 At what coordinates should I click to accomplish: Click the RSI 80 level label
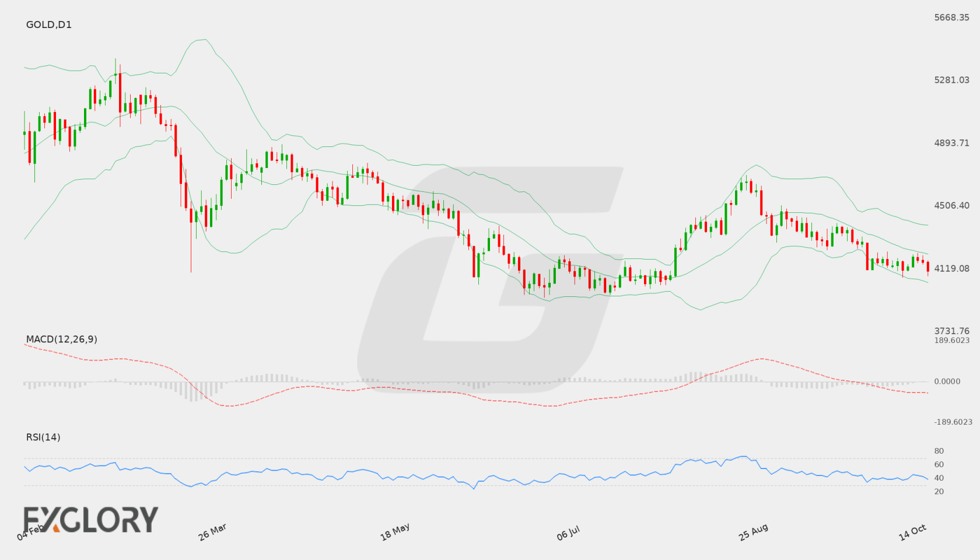(939, 451)
